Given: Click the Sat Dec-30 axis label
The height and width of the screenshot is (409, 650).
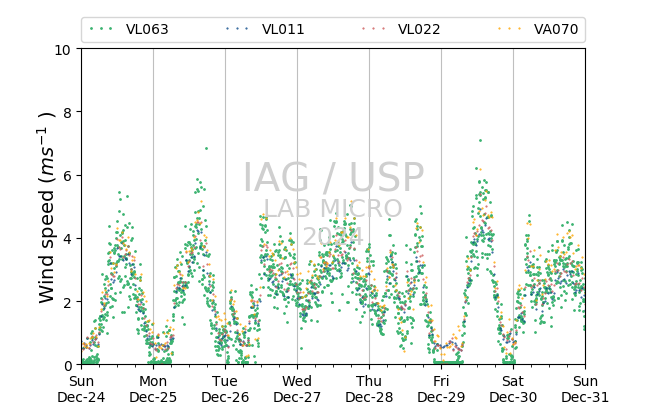Looking at the screenshot, I should click(x=513, y=389).
